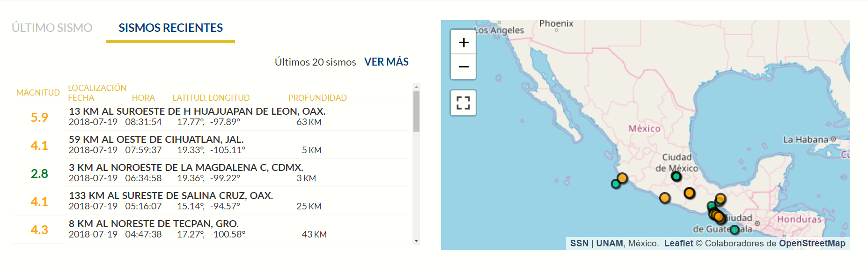Open the Leaflet attribution link

(678, 243)
